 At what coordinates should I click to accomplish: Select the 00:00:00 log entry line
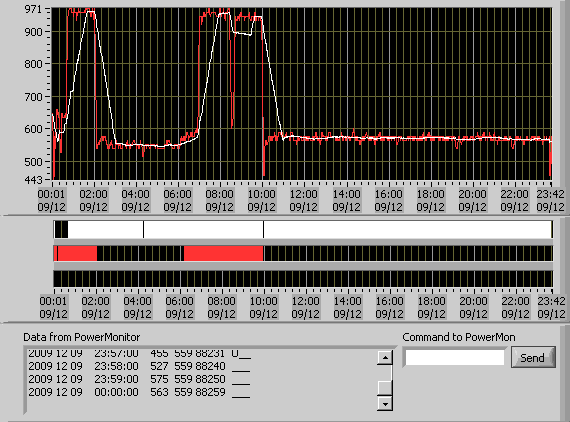tap(139, 392)
